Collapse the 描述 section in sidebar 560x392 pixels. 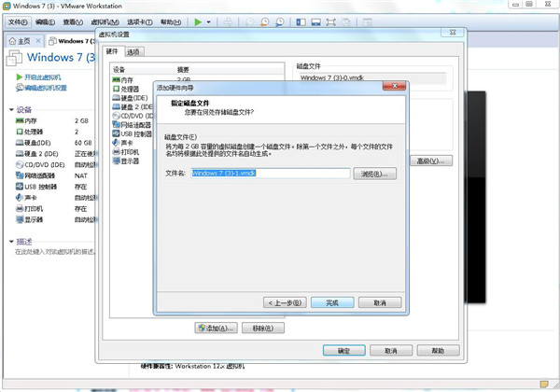tap(11, 242)
